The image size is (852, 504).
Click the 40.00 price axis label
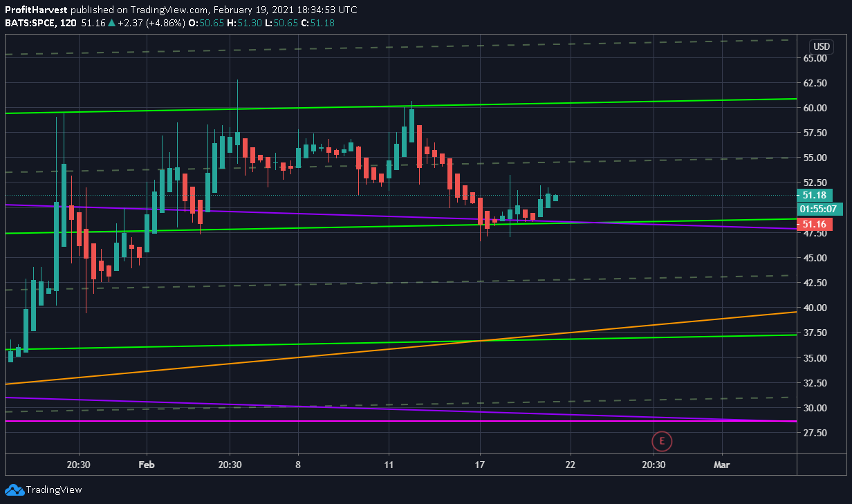pyautogui.click(x=815, y=308)
